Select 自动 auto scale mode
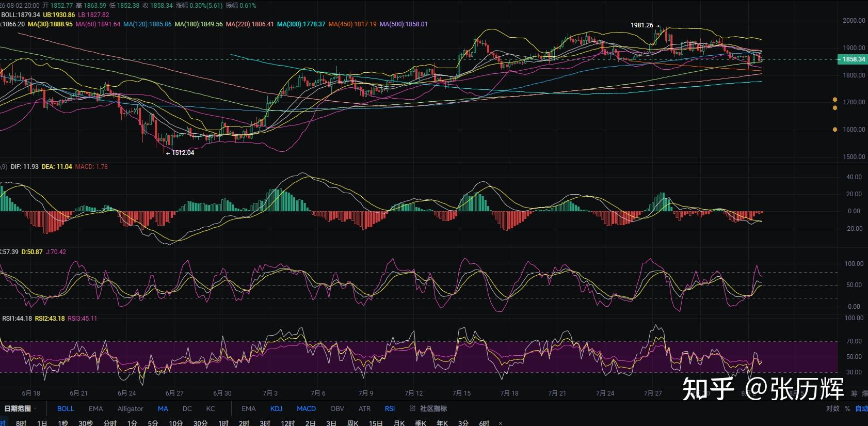This screenshot has width=868, height=426. coord(861,408)
